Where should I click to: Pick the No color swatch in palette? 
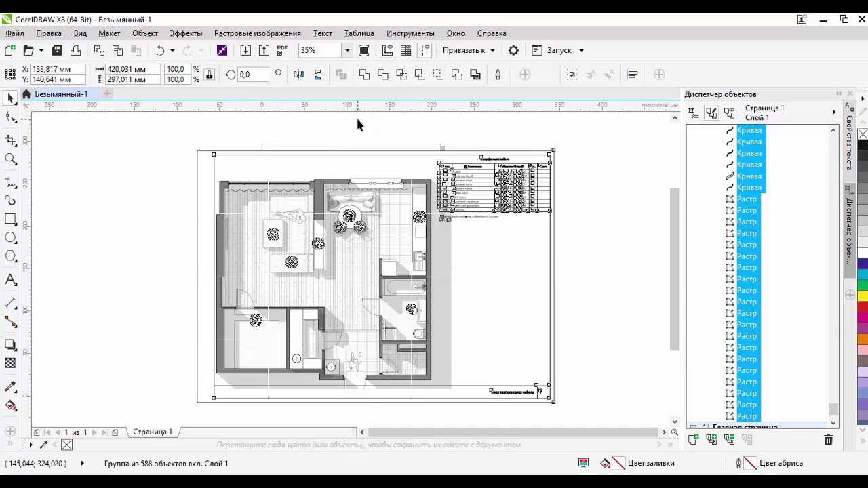[x=863, y=134]
